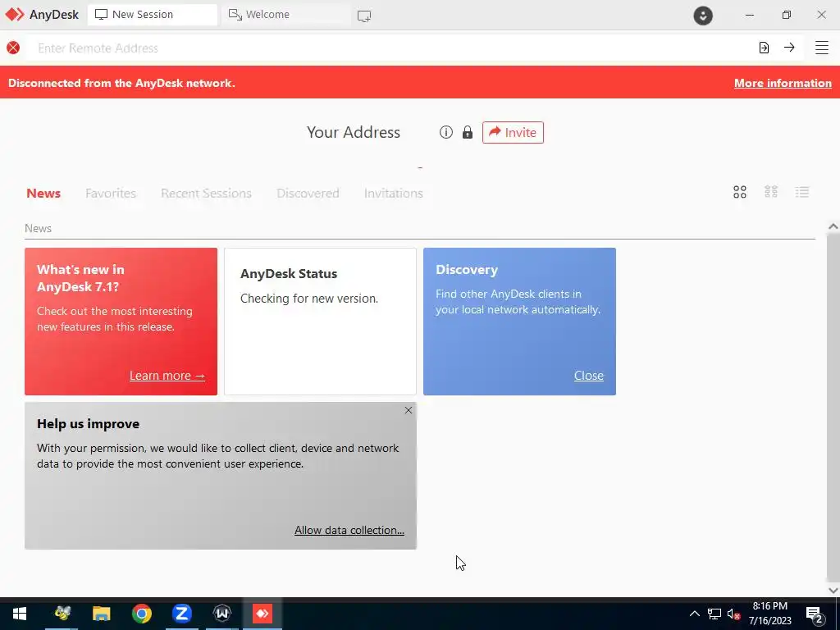Open the Windows Start menu
The image size is (840, 630).
point(20,614)
